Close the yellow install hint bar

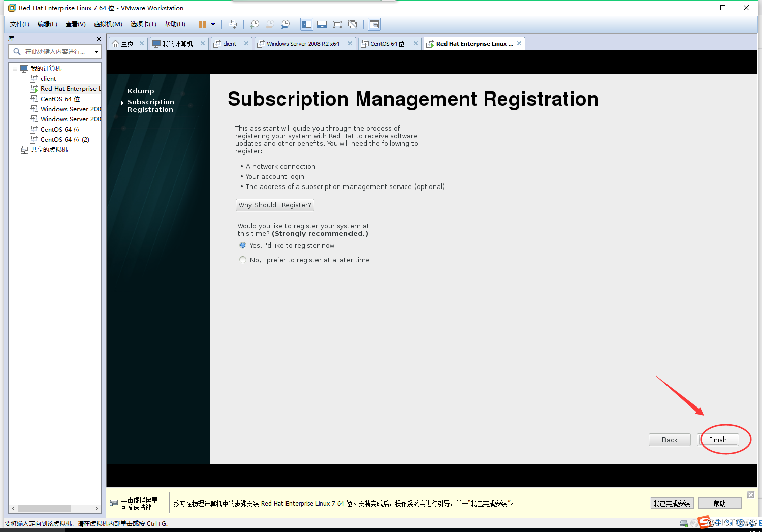pyautogui.click(x=751, y=495)
